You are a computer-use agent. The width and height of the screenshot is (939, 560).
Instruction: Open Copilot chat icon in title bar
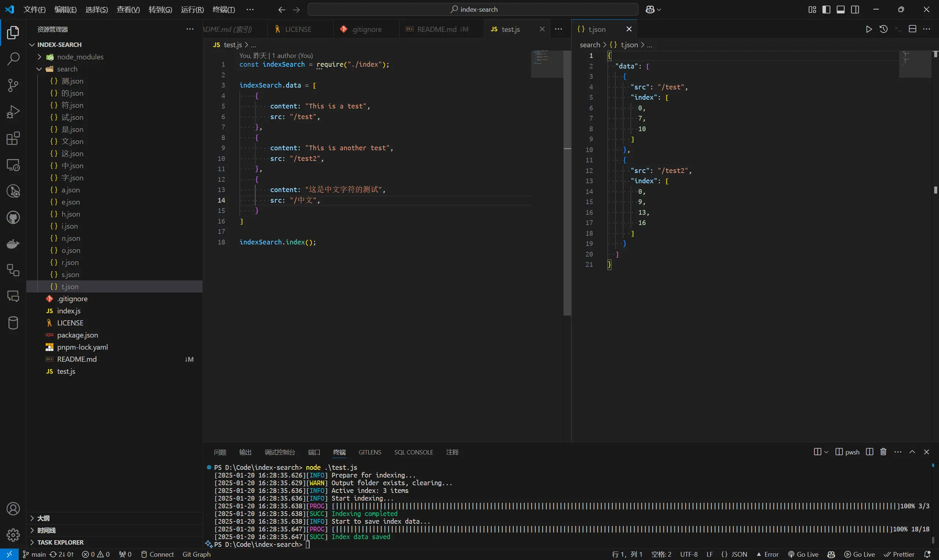coord(650,10)
